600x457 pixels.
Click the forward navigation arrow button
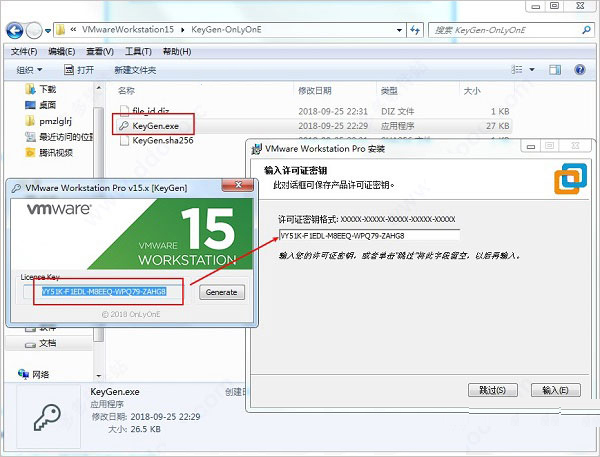34,30
